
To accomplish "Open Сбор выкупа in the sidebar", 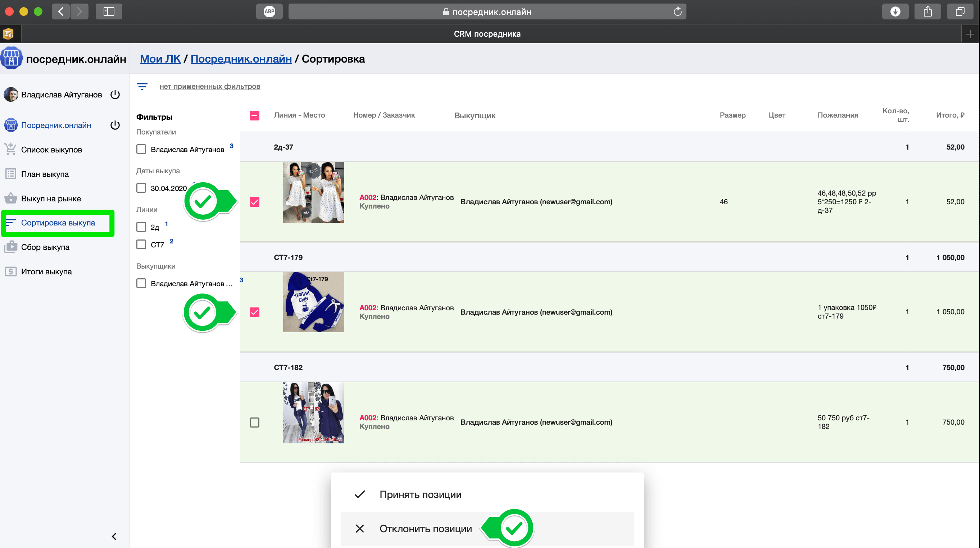I will coord(45,247).
